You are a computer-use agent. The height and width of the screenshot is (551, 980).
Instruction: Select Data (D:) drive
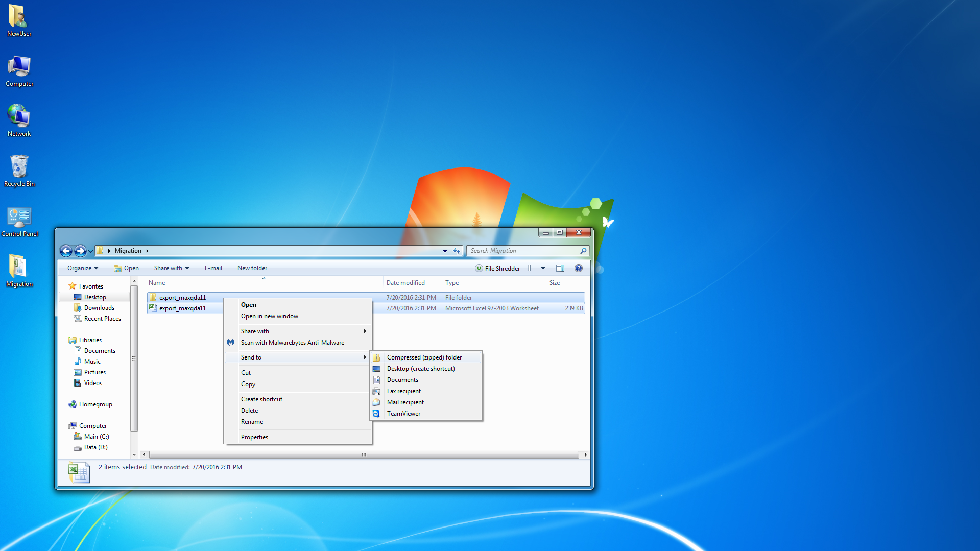pyautogui.click(x=95, y=447)
